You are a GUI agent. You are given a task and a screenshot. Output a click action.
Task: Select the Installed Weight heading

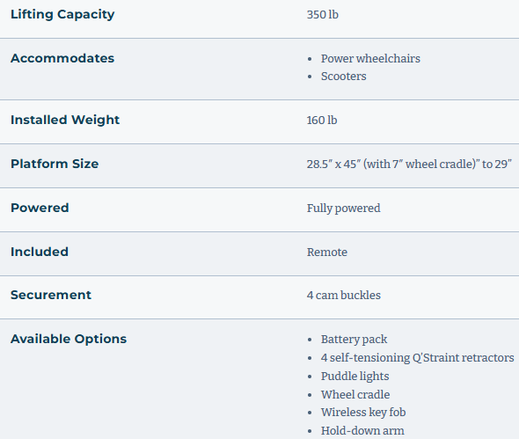tap(65, 120)
